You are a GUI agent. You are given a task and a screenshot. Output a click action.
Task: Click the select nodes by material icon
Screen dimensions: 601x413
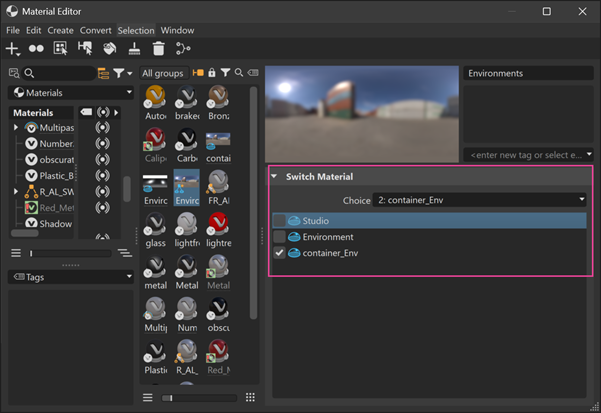pyautogui.click(x=60, y=49)
